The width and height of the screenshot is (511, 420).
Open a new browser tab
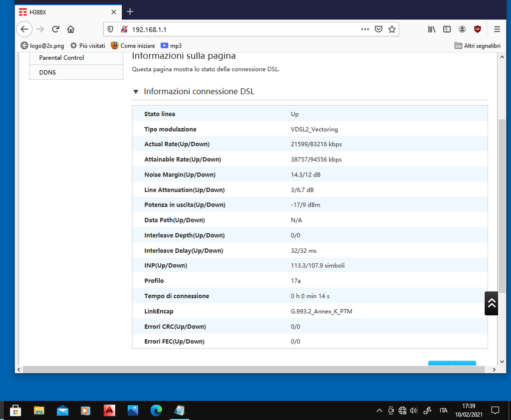(130, 11)
